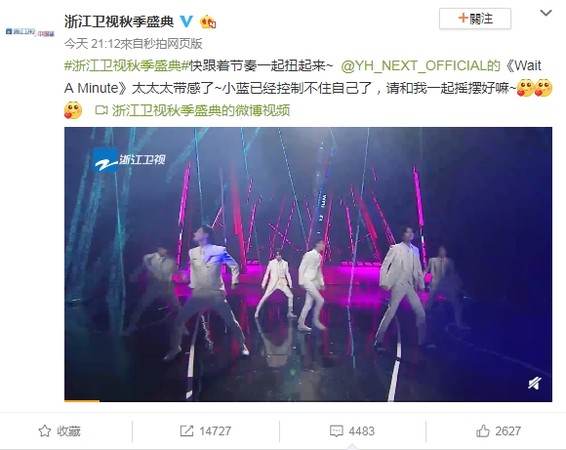Click the repost share icon 14727
The height and width of the screenshot is (450, 566).
[187, 431]
